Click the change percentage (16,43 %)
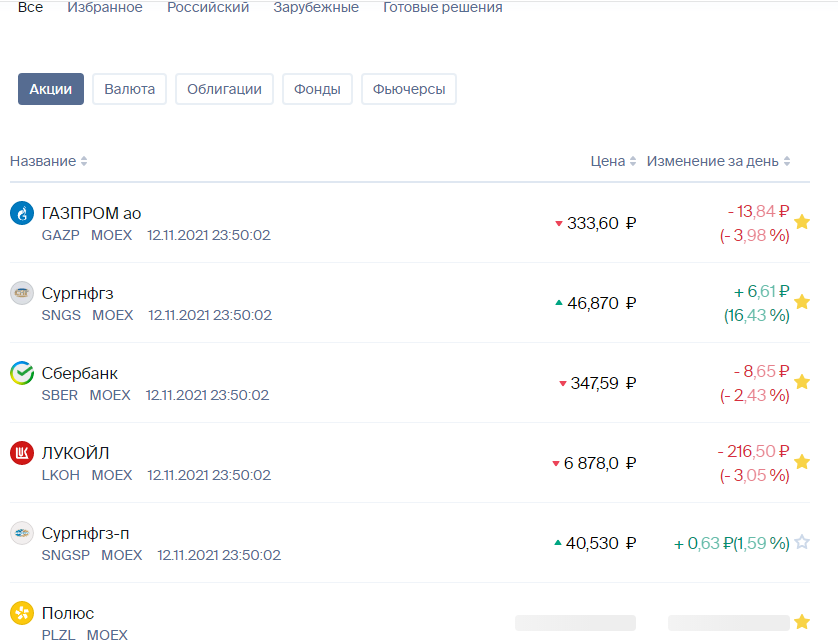838x640 pixels. [x=757, y=315]
